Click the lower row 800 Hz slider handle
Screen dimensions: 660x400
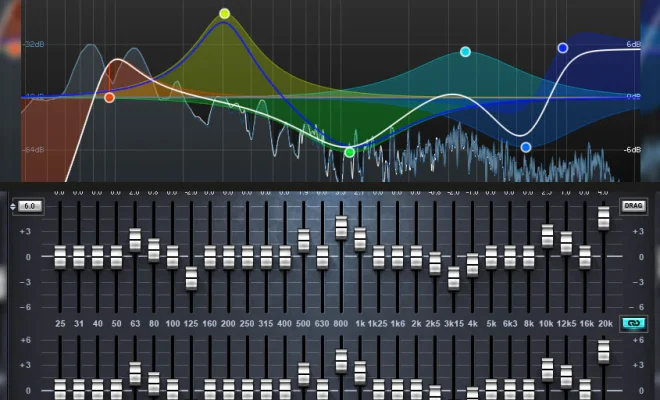(341, 361)
